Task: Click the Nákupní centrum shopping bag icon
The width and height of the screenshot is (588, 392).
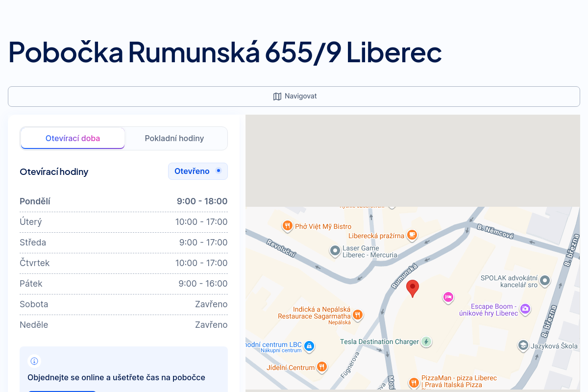Action: [x=309, y=346]
